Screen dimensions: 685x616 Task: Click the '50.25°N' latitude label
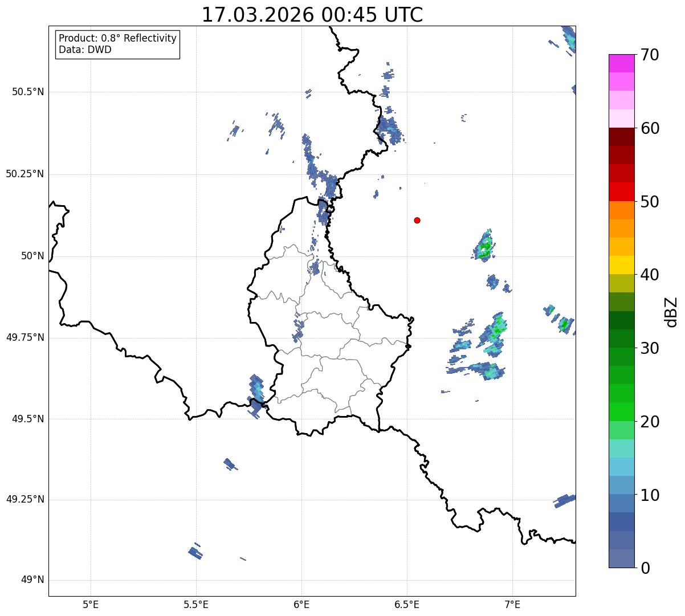tap(25, 174)
